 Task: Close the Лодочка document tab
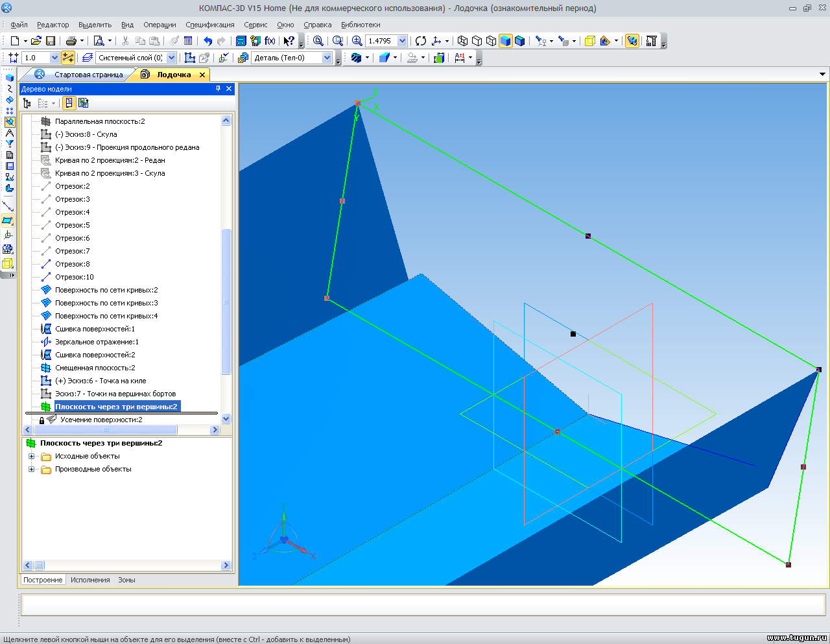pos(202,75)
